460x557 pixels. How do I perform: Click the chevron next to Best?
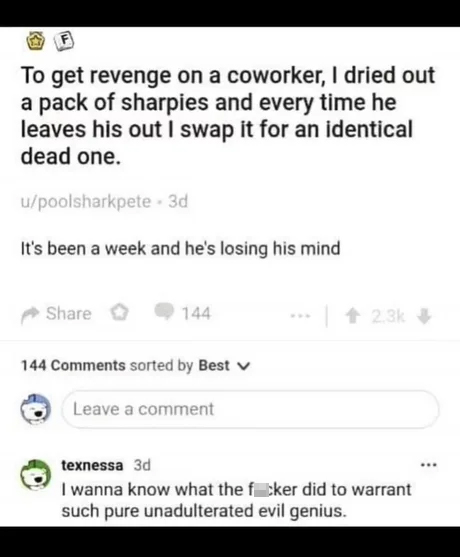pyautogui.click(x=245, y=366)
